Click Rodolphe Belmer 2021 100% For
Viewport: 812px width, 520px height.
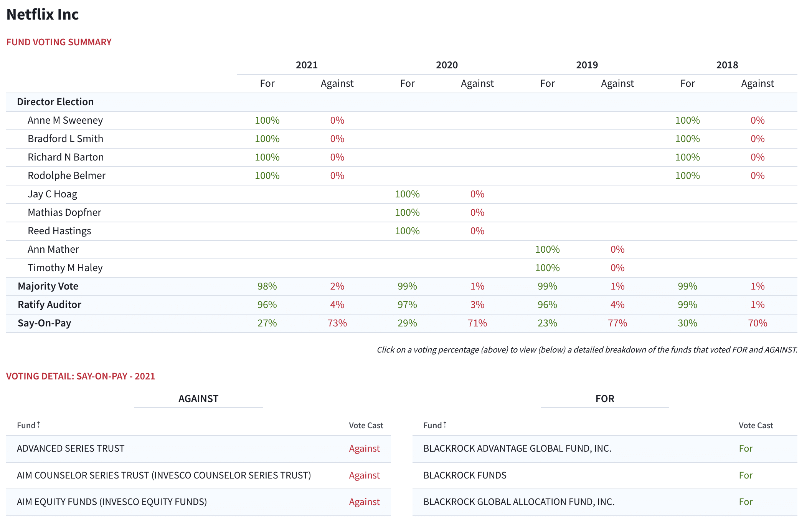coord(267,176)
